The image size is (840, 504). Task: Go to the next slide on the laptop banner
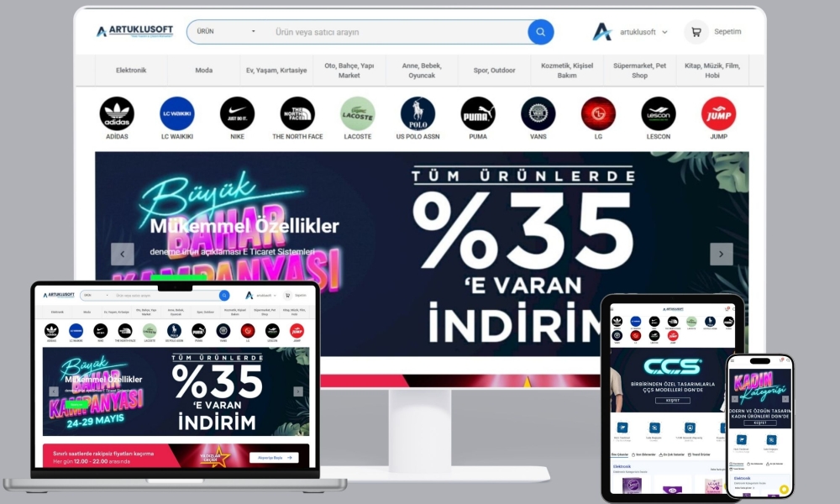pyautogui.click(x=298, y=391)
